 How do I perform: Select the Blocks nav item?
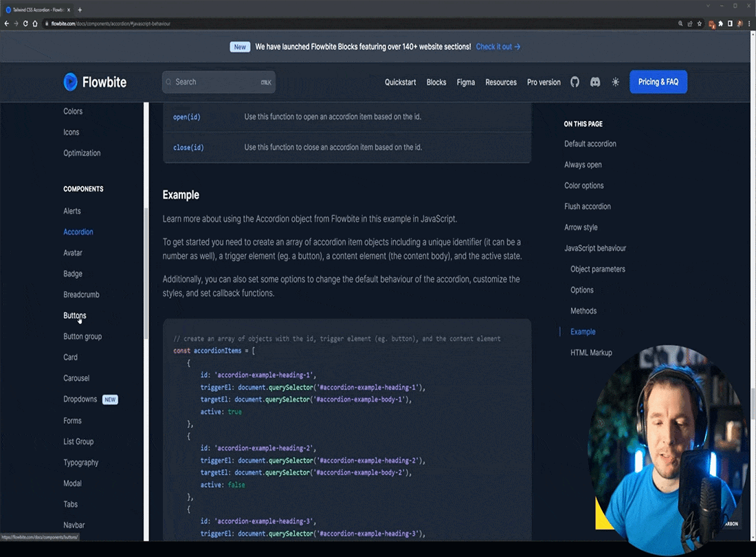click(x=436, y=82)
